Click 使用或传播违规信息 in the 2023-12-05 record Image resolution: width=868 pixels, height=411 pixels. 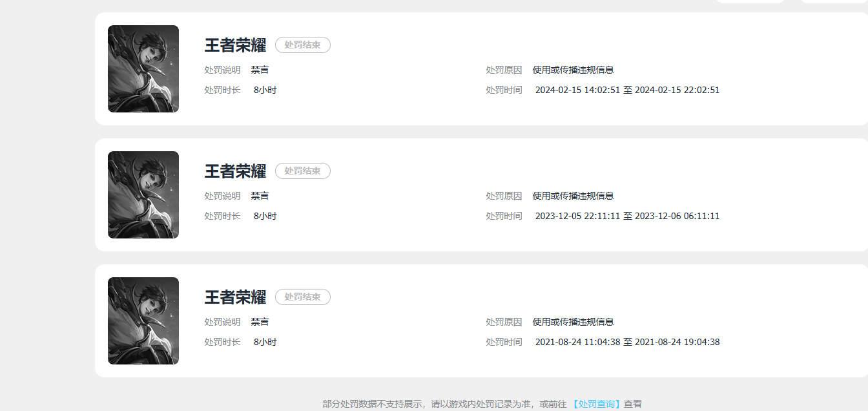click(x=573, y=196)
